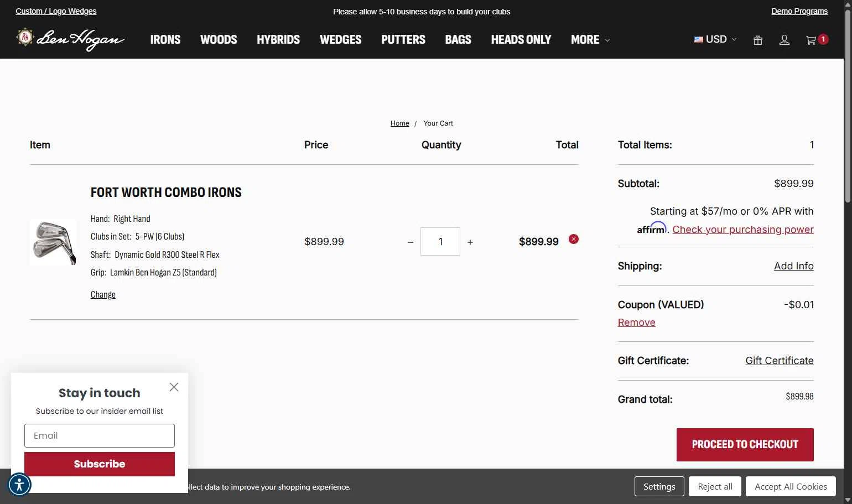This screenshot has height=504, width=852.
Task: Open the account user icon
Action: coord(785,40)
